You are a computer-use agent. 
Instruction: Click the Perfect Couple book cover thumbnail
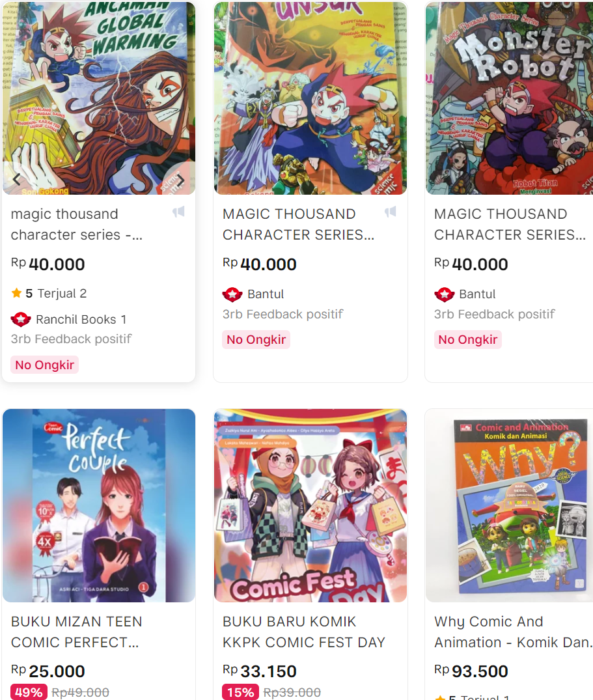coord(99,505)
